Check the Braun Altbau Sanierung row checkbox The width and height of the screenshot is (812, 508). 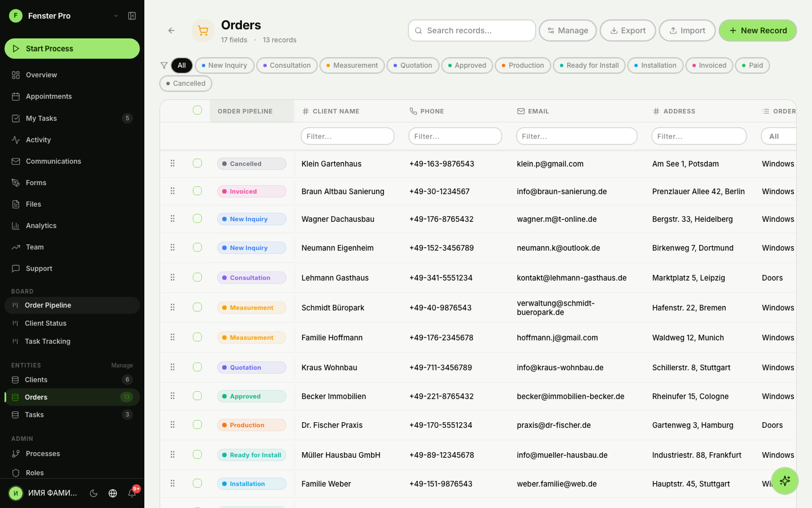pyautogui.click(x=197, y=191)
